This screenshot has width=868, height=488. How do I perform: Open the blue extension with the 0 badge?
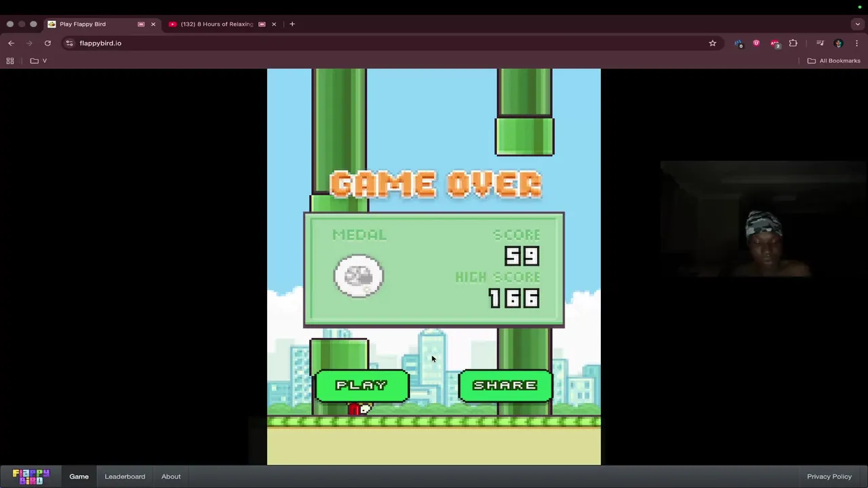[x=738, y=43]
